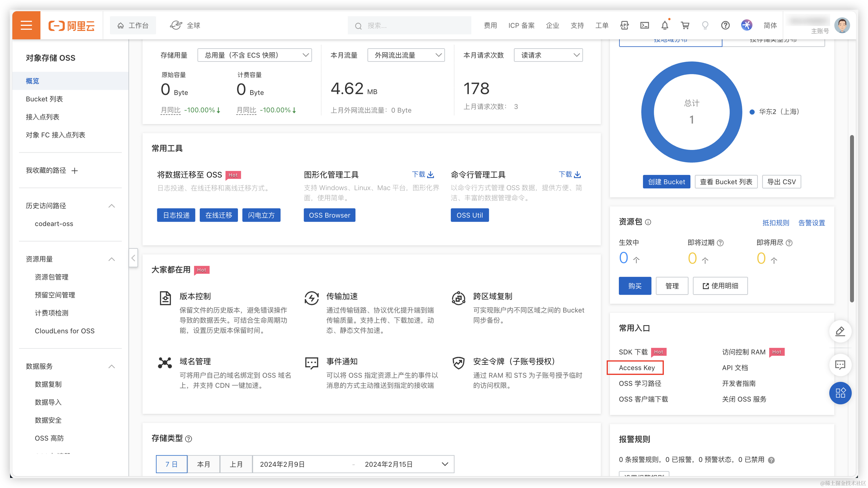The height and width of the screenshot is (488, 868).
Task: Select Bucket 列表 in the sidebar
Action: [44, 99]
